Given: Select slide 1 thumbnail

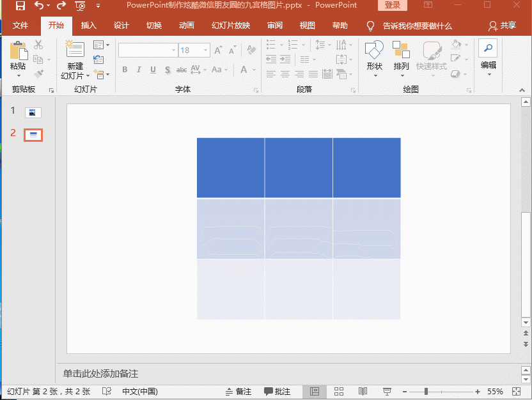Looking at the screenshot, I should 33,113.
